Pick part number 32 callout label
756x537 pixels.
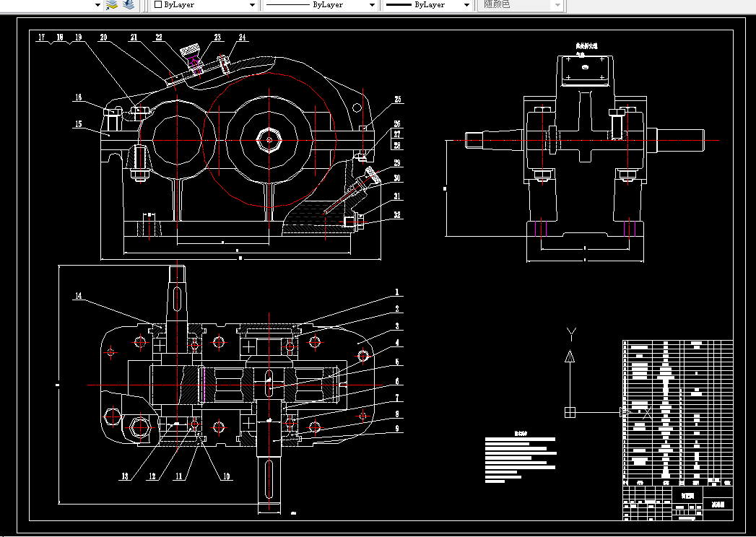[x=397, y=215]
